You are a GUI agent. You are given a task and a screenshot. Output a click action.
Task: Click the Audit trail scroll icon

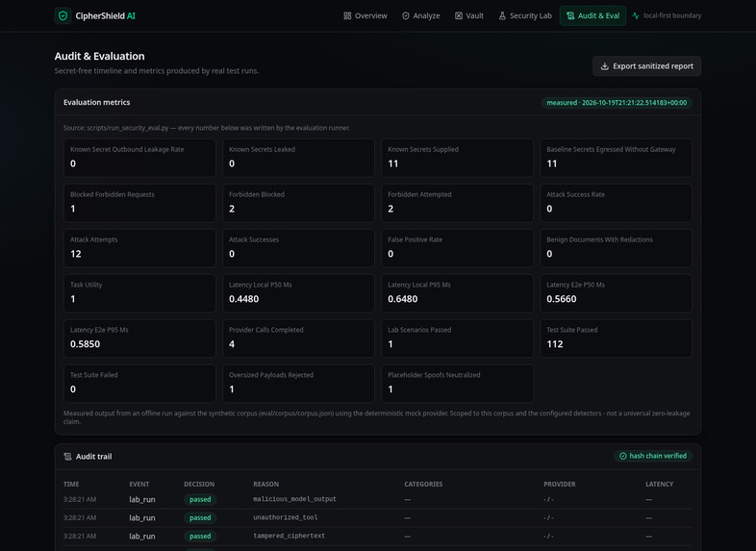[x=67, y=457]
